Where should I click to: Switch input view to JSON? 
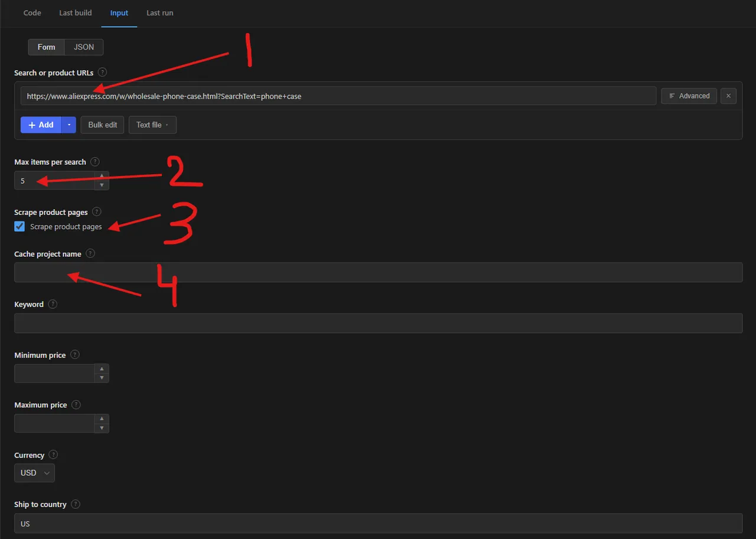(x=84, y=47)
